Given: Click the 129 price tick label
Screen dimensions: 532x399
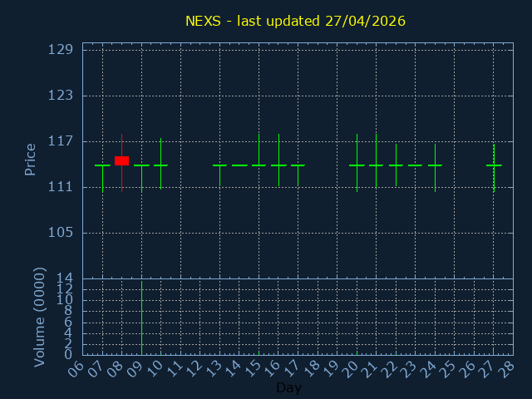Looking at the screenshot, I should click(x=61, y=50).
